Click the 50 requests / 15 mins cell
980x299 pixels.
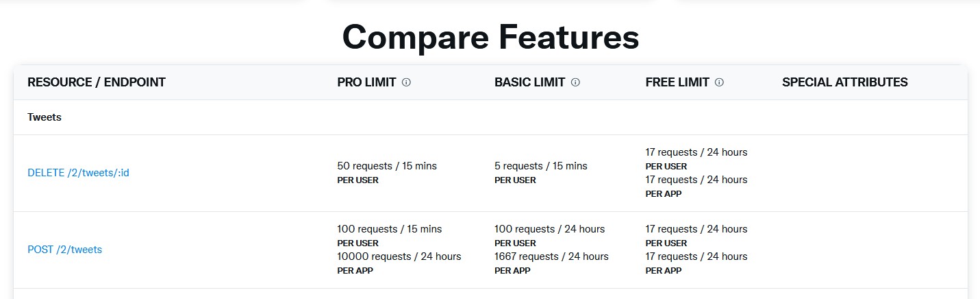point(387,166)
